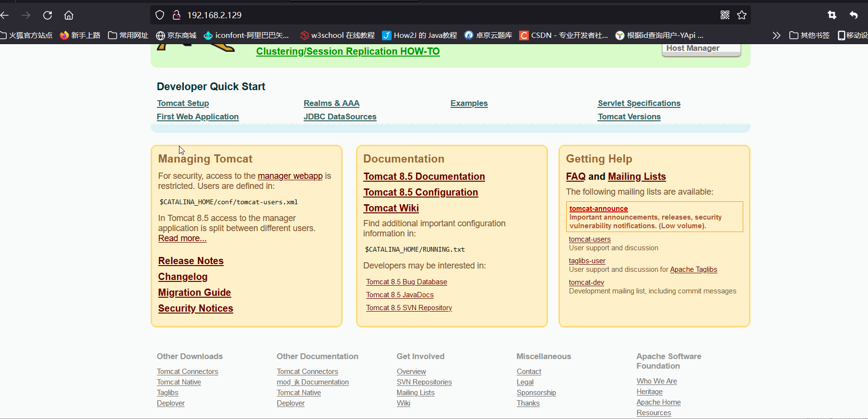Open the manager webapp link
868x419 pixels.
[290, 176]
